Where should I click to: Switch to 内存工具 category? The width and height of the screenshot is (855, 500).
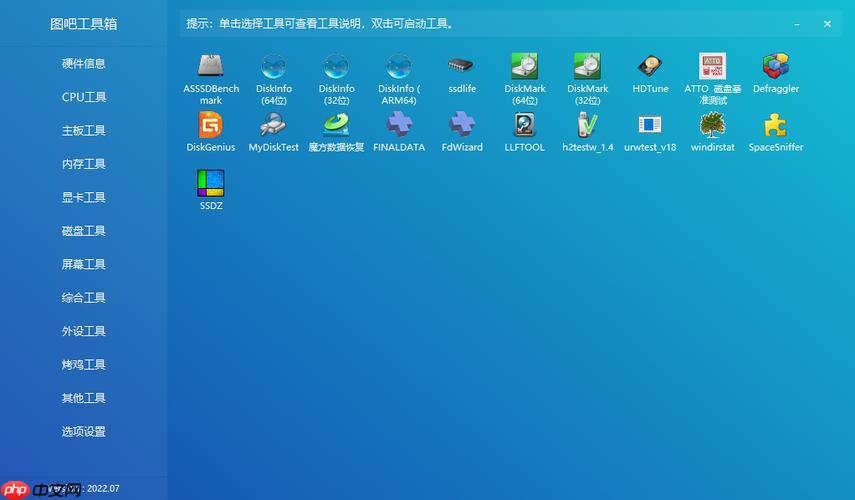click(83, 164)
